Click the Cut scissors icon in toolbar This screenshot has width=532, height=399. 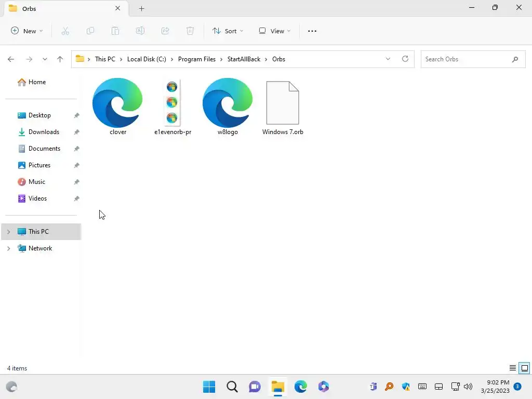point(65,31)
